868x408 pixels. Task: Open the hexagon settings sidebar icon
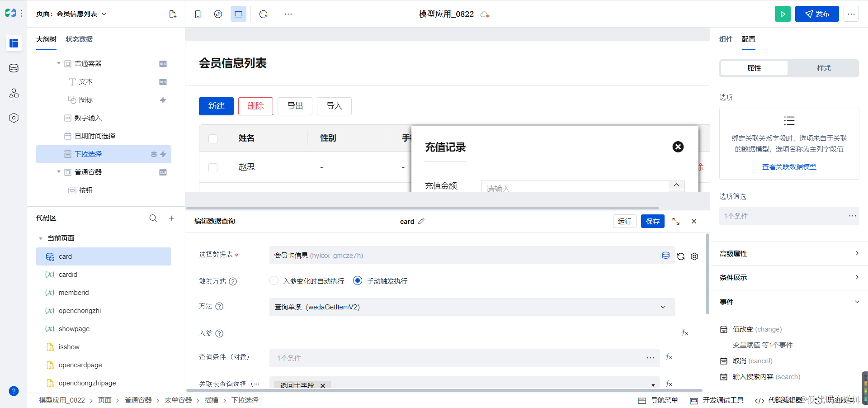(x=14, y=118)
